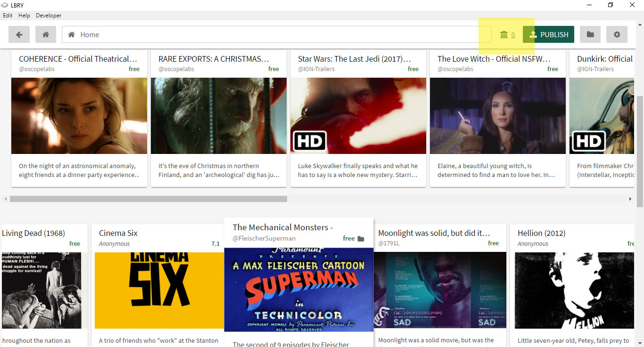Screen dimensions: 644x347
Task: Select the Last Jedi HD thumbnail
Action: point(358,116)
